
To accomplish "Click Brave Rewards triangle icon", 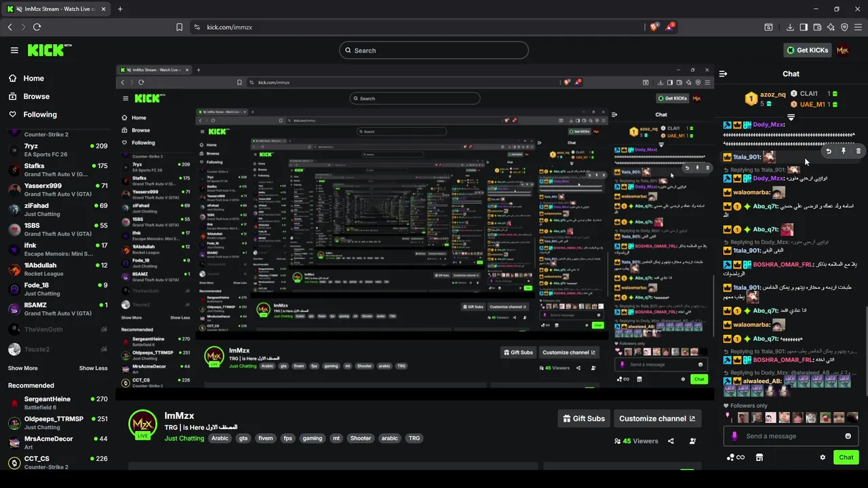I will pos(670,27).
